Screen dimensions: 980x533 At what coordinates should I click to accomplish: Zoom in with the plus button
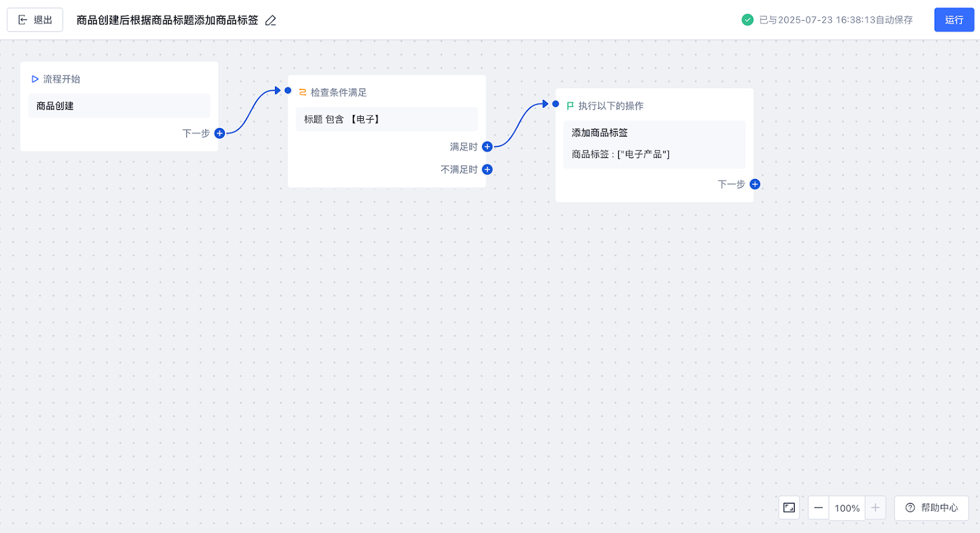click(875, 508)
